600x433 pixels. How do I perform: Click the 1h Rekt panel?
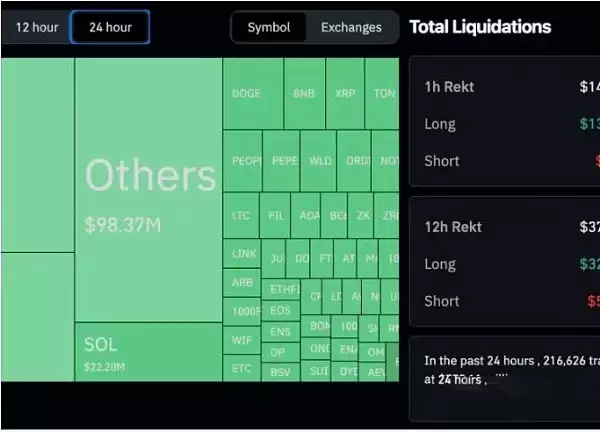point(505,122)
